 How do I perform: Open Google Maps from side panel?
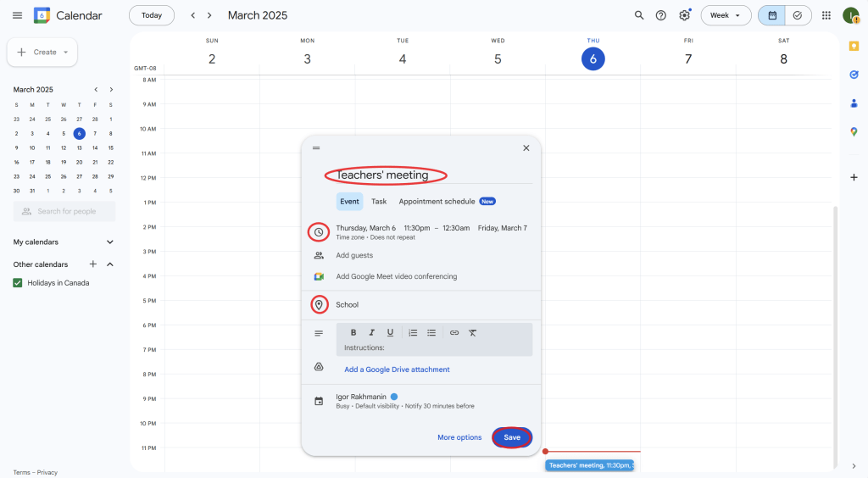coord(854,131)
